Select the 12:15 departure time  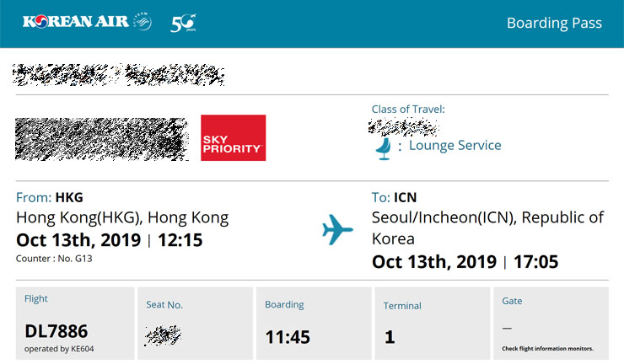click(180, 240)
